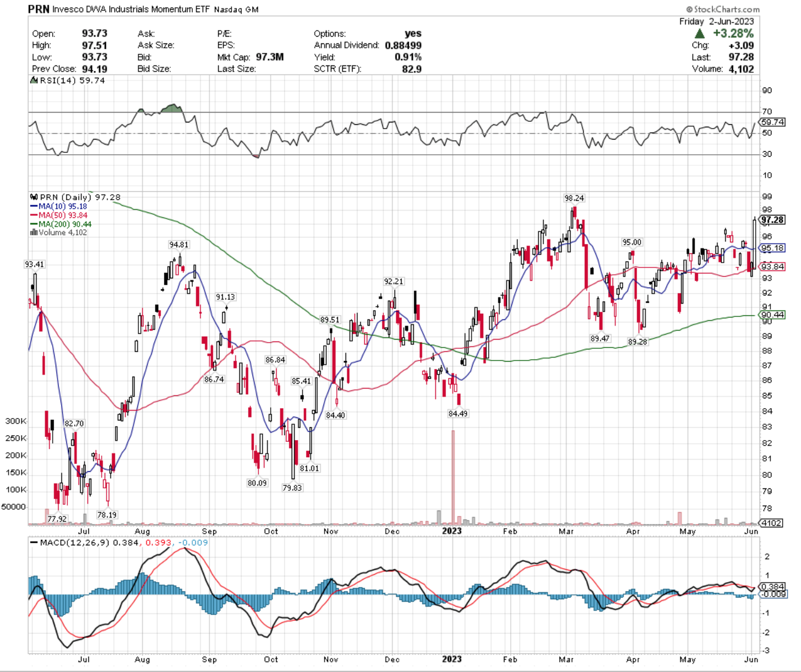Click the Nasdaq GM exchange label
The width and height of the screenshot is (801, 672).
coord(237,10)
